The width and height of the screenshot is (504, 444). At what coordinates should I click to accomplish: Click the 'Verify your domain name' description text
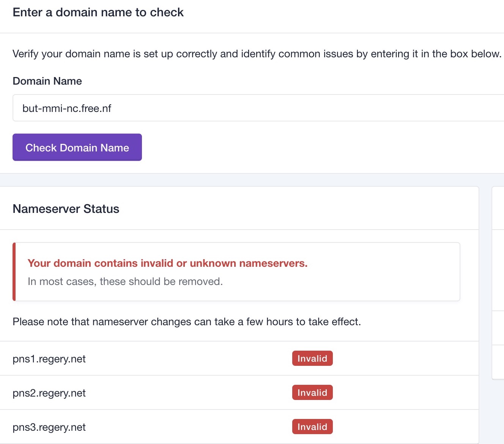pos(257,54)
